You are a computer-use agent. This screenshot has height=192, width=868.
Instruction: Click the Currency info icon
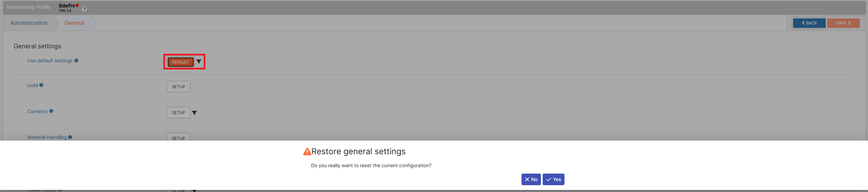51,111
